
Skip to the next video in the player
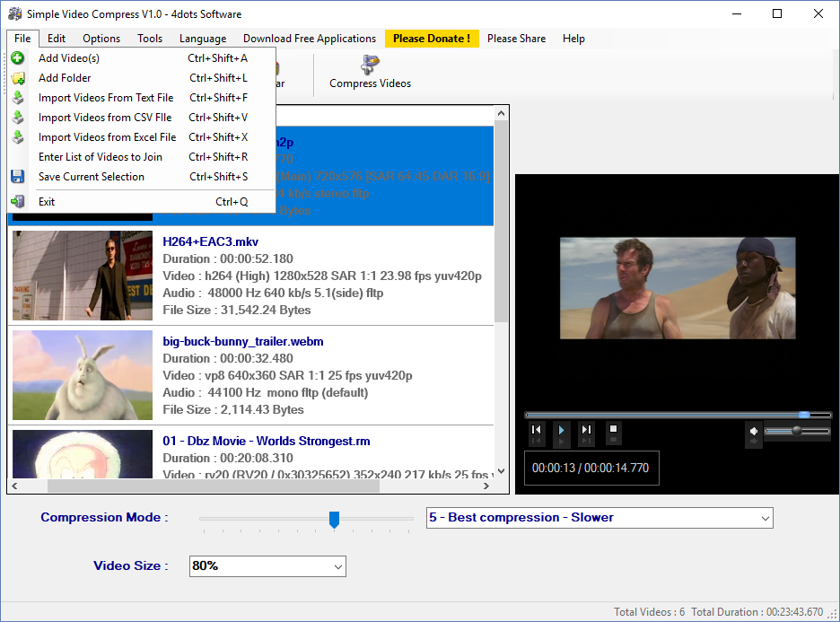586,430
